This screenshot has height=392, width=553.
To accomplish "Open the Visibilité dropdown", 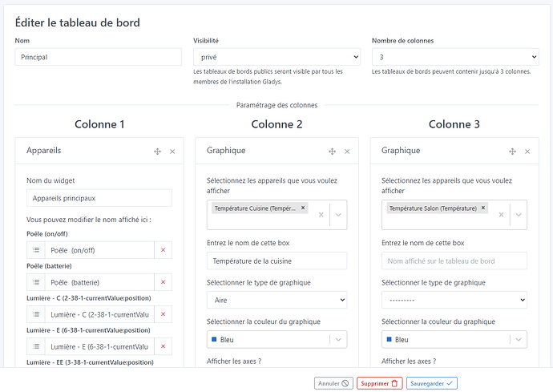I will click(276, 57).
